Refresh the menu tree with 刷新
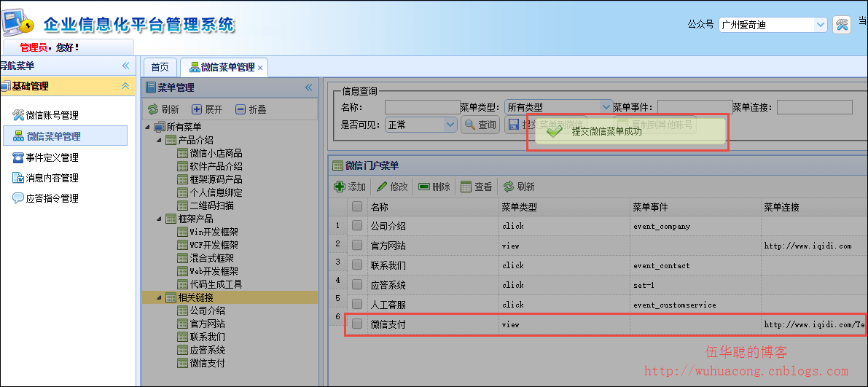 [163, 109]
